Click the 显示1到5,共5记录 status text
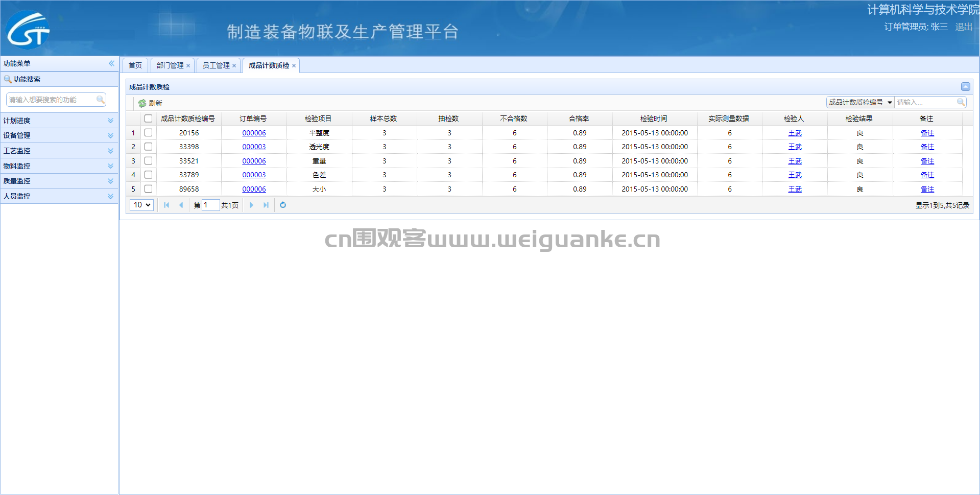This screenshot has width=980, height=495. point(942,205)
